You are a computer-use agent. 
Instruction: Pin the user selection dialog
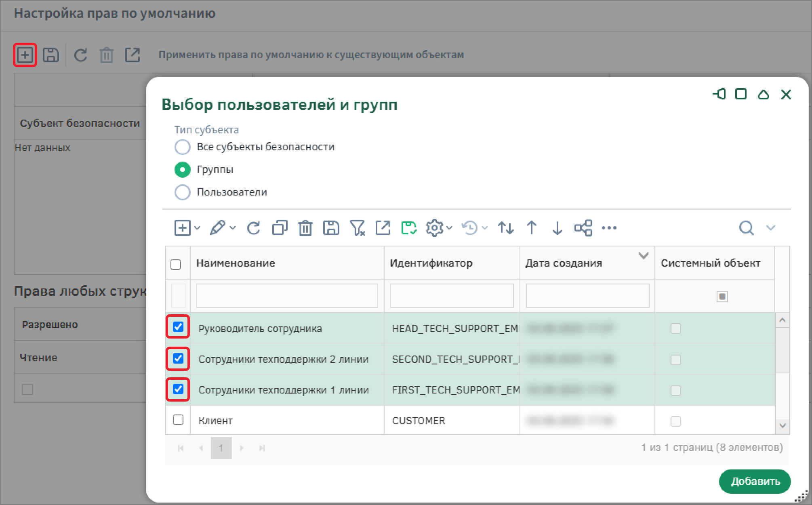pyautogui.click(x=719, y=94)
